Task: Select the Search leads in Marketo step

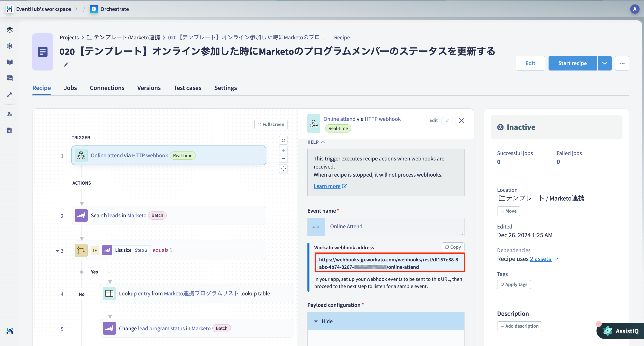Action: (x=169, y=216)
